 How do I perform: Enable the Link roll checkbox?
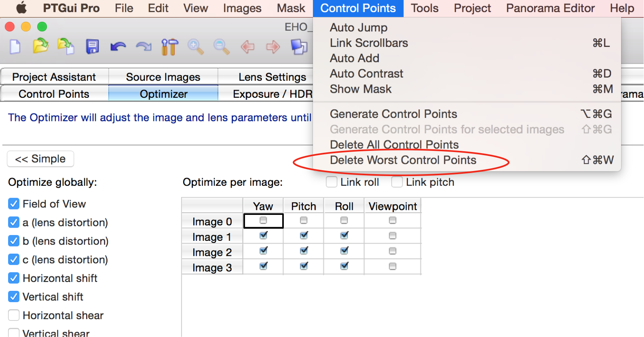332,182
